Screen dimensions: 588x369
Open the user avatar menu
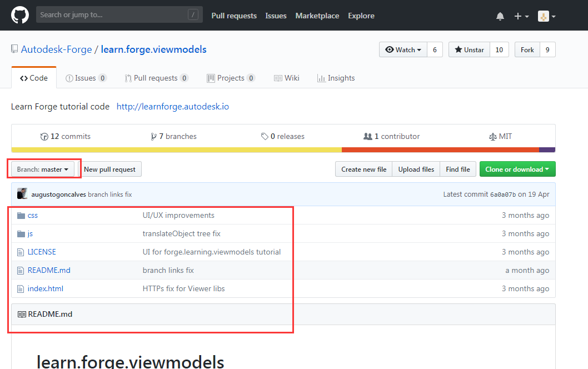(546, 16)
